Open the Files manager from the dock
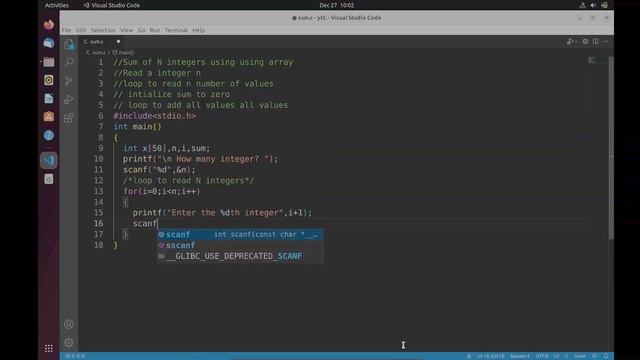This screenshot has height=360, width=640. coord(49,62)
